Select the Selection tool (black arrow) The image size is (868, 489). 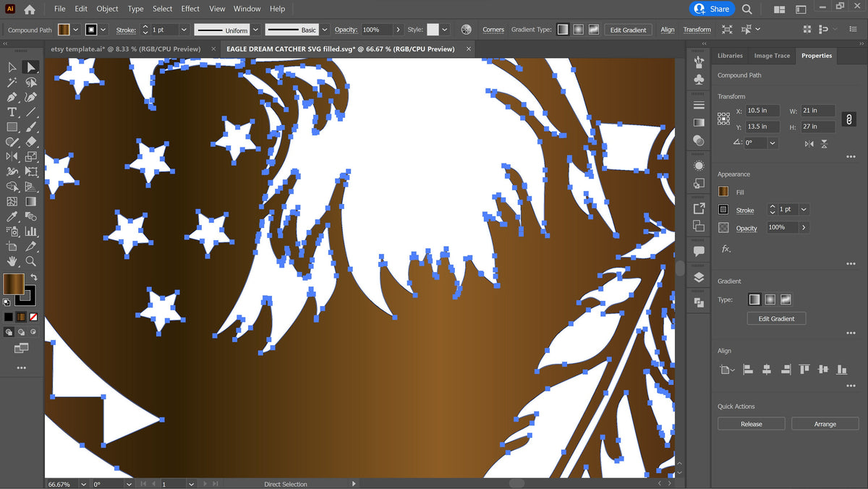tap(12, 67)
